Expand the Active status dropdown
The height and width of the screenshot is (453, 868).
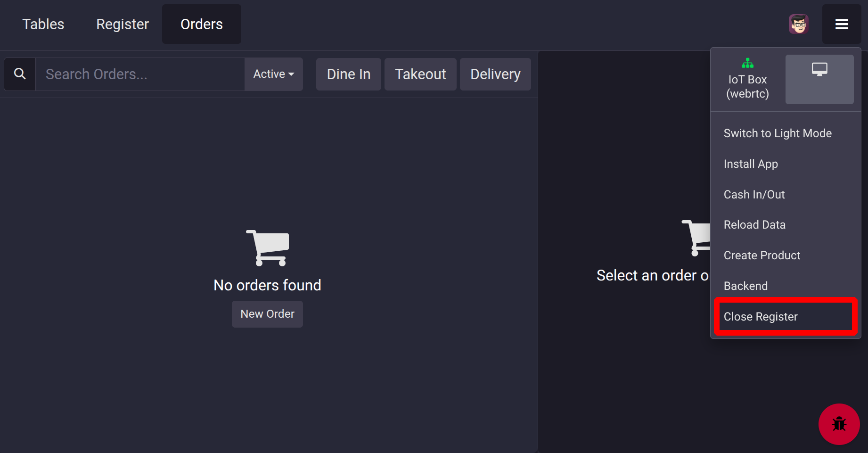(x=273, y=74)
